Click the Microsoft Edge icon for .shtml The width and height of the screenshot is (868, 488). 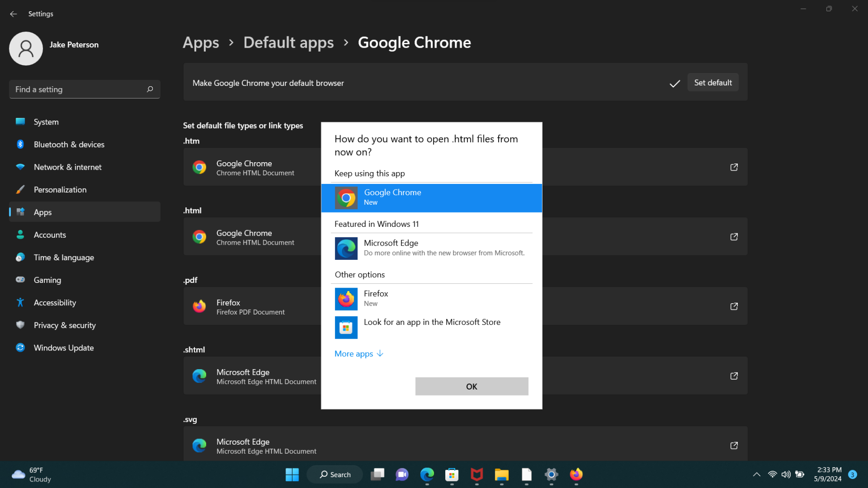pos(200,376)
